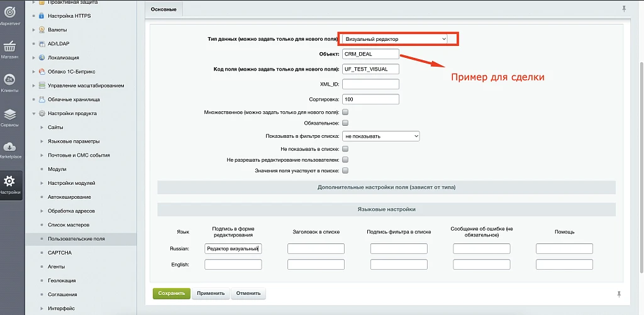Viewport: 644px width, 315px height.
Task: Open the Тип данных dropdown
Action: [x=394, y=39]
